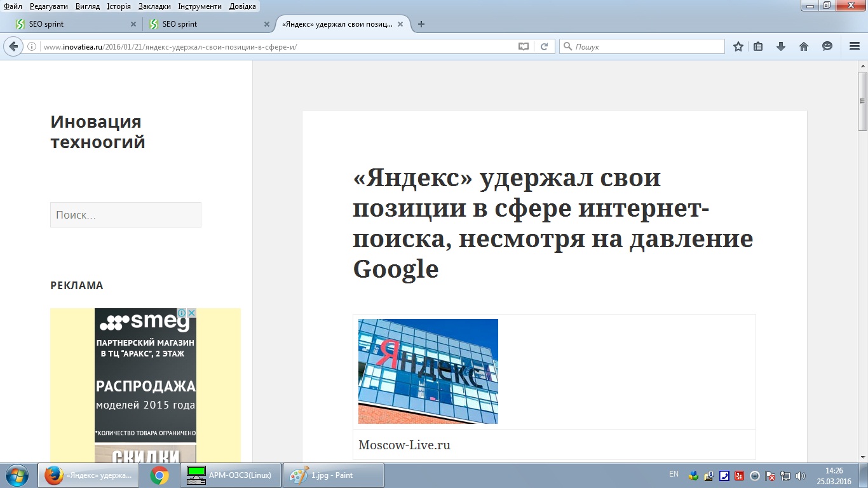The width and height of the screenshot is (868, 488).
Task: Show your bookmarks list
Action: point(758,46)
